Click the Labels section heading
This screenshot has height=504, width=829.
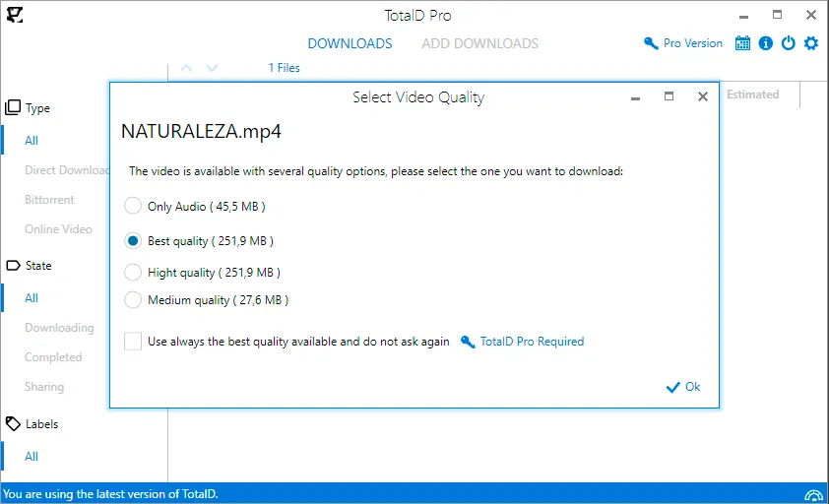pos(41,424)
